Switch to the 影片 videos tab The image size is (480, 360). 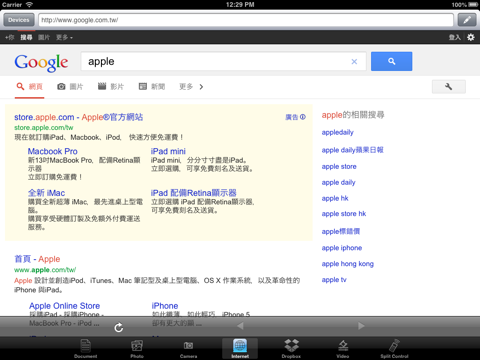(x=111, y=87)
